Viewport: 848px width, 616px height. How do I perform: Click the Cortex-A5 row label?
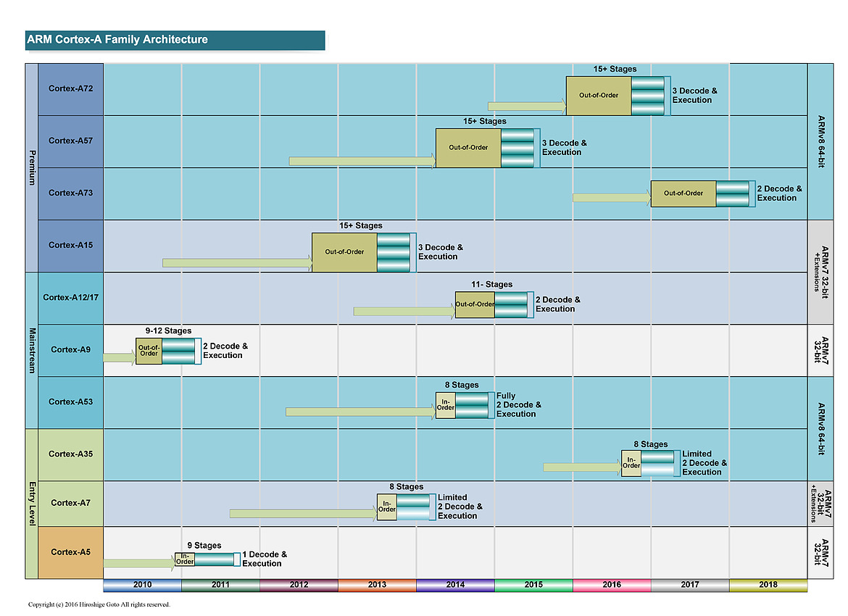(x=71, y=552)
